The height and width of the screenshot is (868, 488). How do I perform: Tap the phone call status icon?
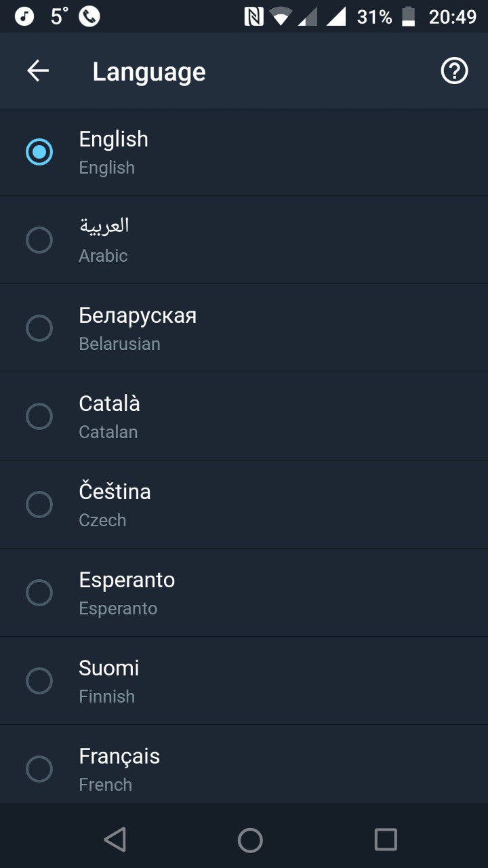click(x=89, y=16)
